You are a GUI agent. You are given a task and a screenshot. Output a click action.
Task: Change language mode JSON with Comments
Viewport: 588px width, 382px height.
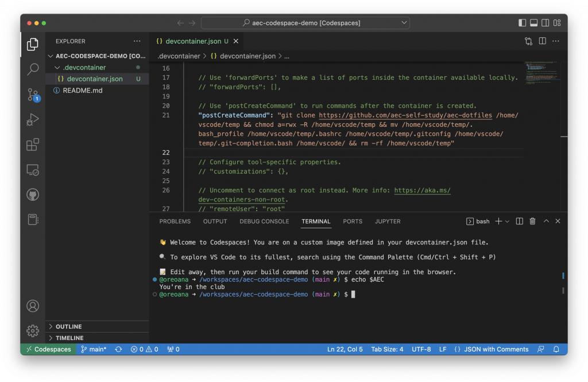tap(492, 349)
